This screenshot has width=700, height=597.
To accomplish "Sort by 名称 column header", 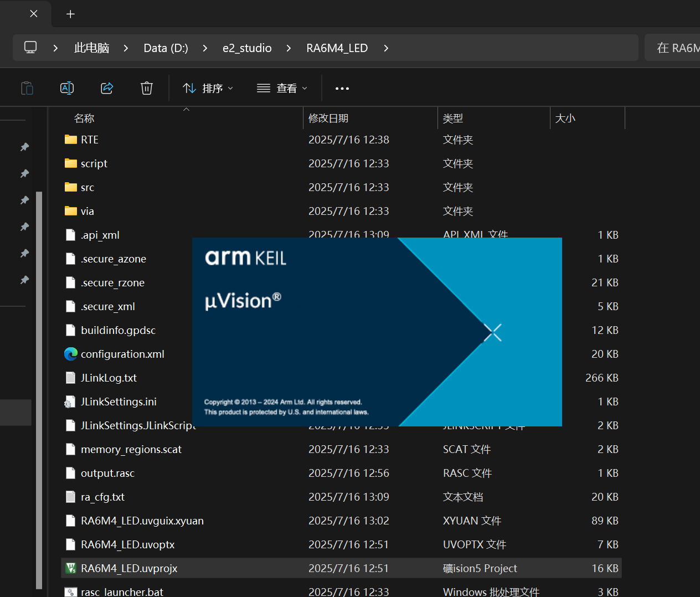I will point(84,118).
